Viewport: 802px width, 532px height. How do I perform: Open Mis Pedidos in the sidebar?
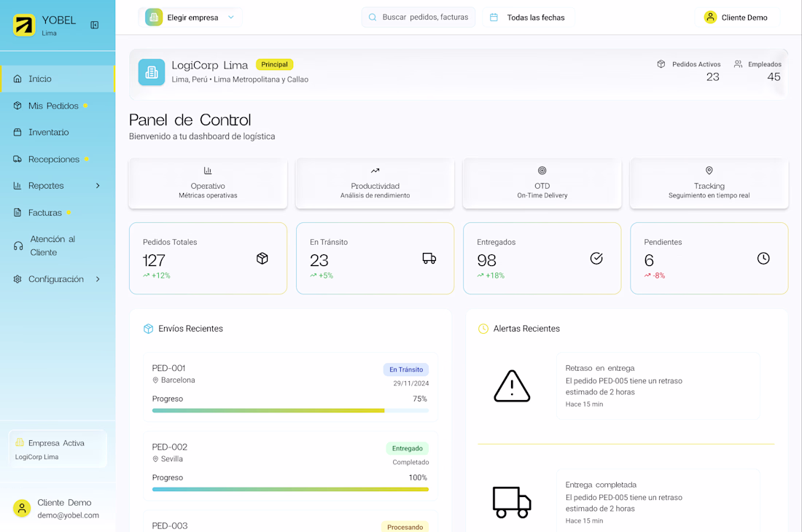[58, 106]
